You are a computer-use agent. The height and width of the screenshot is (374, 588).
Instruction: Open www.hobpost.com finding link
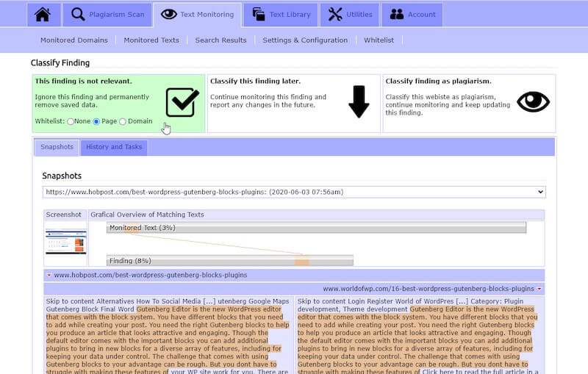coord(151,275)
